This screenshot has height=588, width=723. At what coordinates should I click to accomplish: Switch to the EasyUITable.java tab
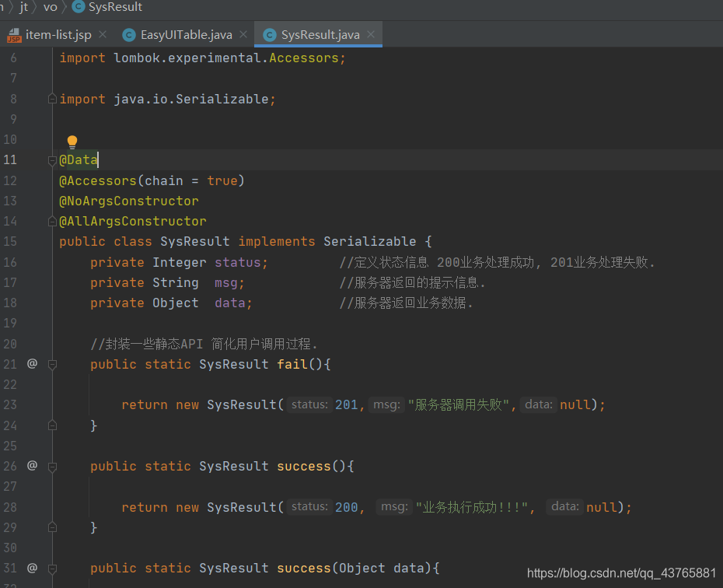187,34
